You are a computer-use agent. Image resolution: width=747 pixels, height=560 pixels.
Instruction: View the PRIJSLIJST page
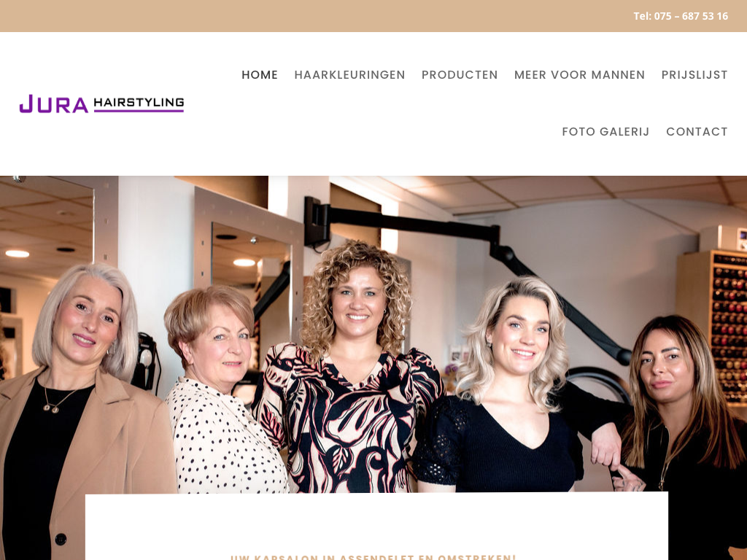(x=694, y=75)
